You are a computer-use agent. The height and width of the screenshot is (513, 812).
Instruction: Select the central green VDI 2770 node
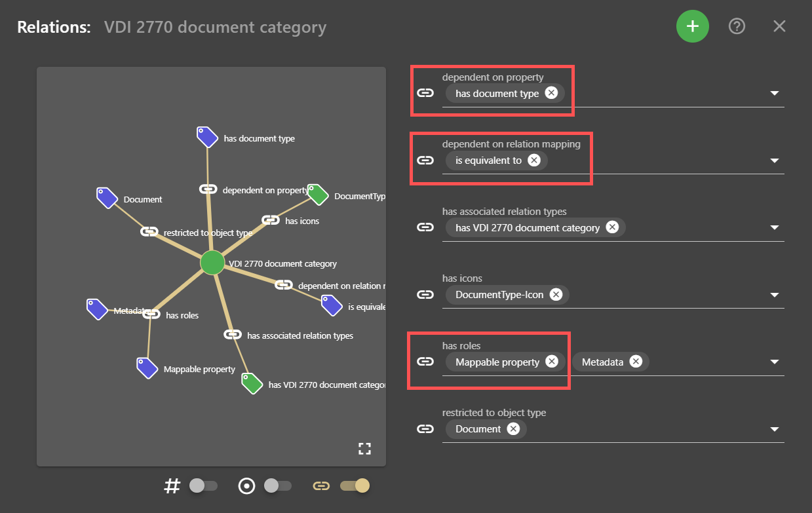pos(212,263)
